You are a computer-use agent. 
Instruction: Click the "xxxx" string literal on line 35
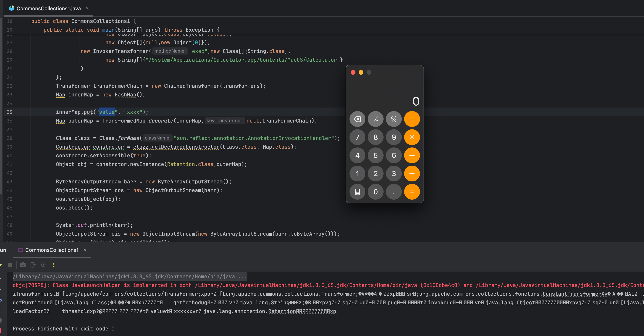point(133,112)
